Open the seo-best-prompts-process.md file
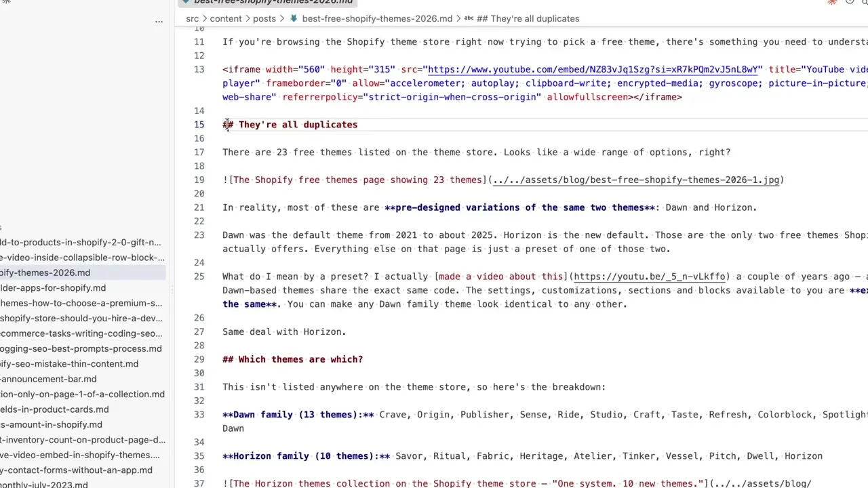This screenshot has width=868, height=488. (x=81, y=348)
